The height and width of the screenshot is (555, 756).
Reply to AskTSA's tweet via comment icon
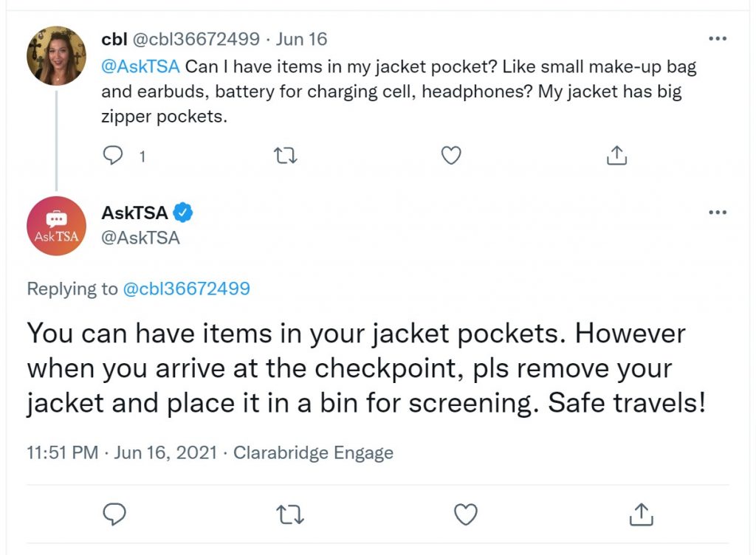[x=114, y=514]
